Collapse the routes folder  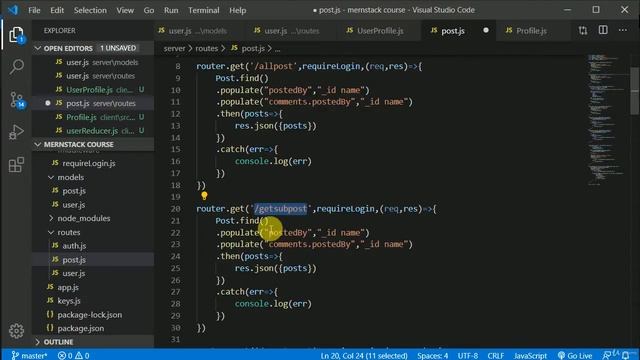click(93, 232)
